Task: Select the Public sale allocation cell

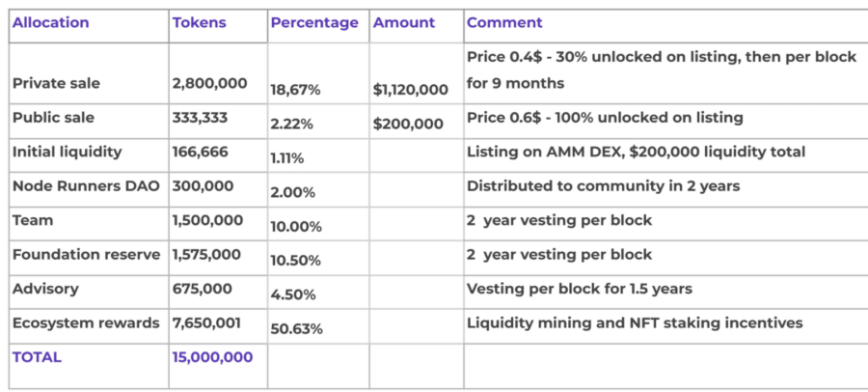Action: 53,118
